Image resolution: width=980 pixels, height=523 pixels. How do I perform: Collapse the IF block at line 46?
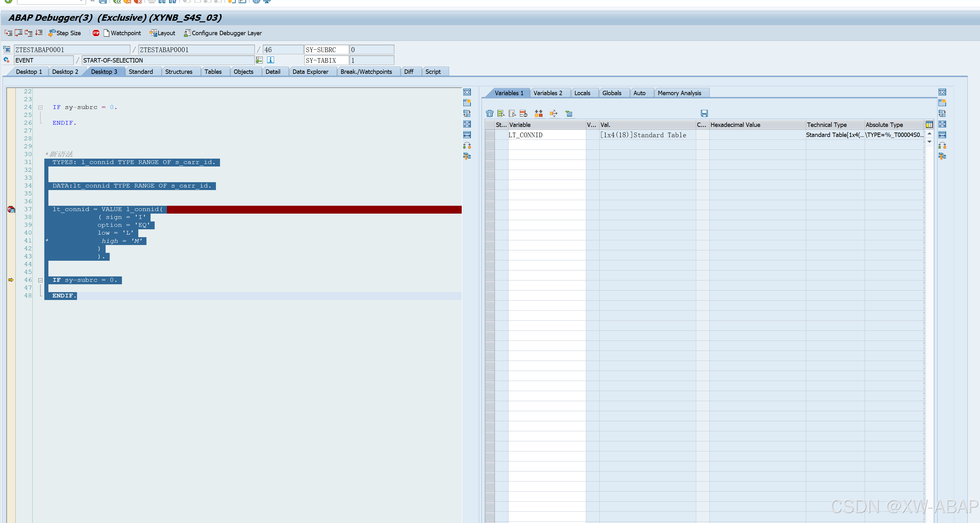(x=40, y=280)
